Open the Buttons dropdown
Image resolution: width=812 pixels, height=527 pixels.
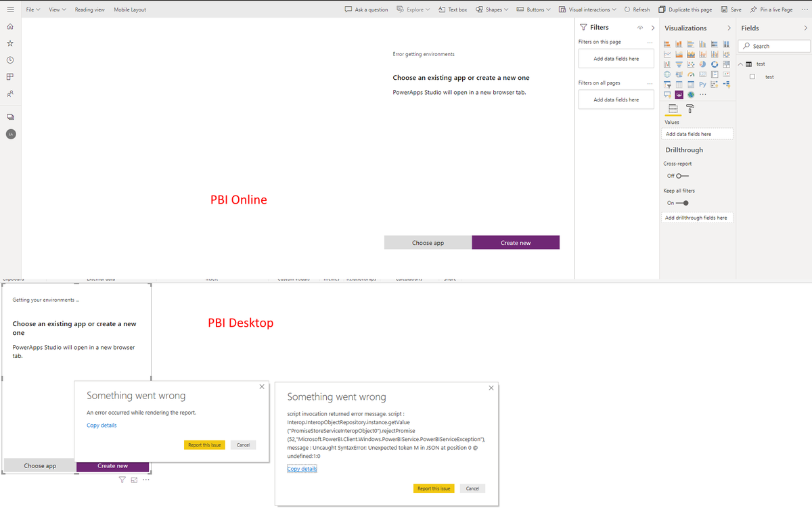coord(533,9)
